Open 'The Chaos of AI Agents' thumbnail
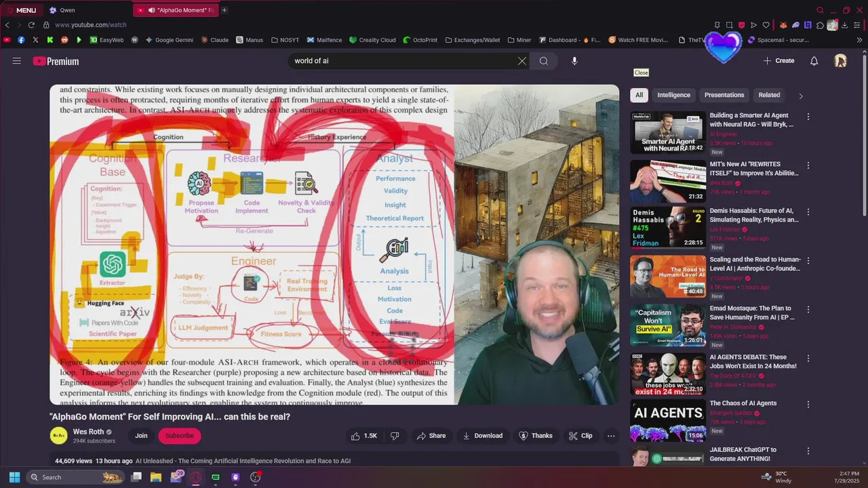This screenshot has width=868, height=488. [668, 421]
